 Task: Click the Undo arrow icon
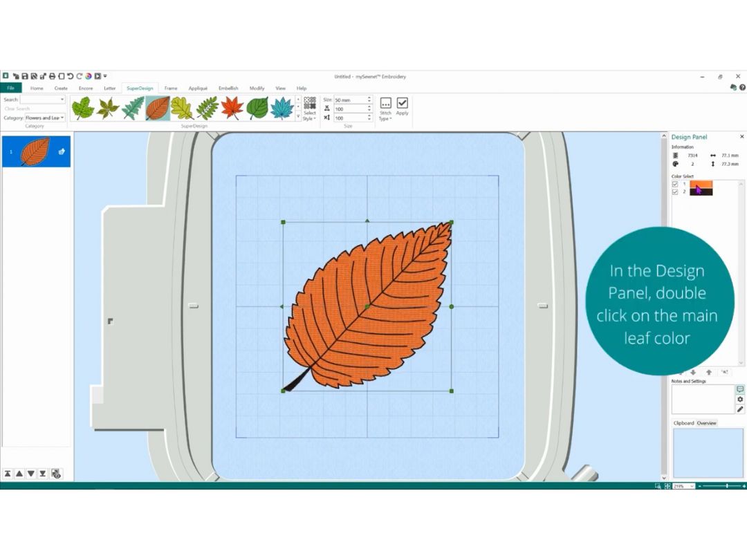point(70,76)
